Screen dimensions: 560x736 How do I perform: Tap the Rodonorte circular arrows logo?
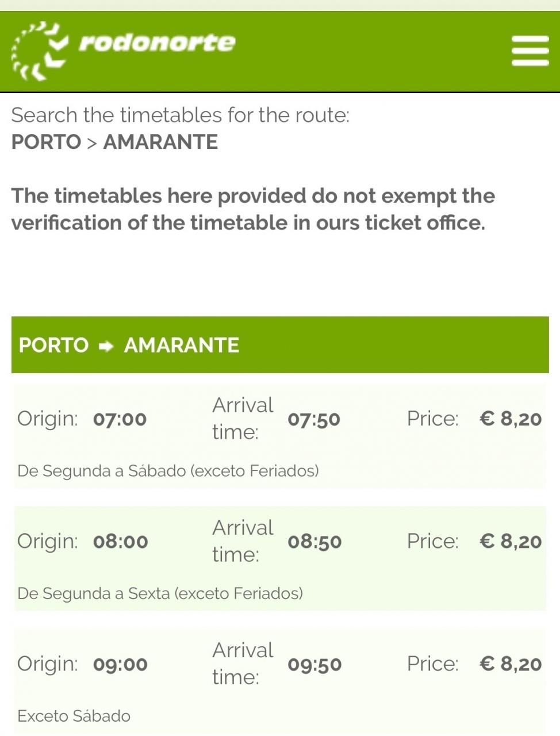pos(40,51)
